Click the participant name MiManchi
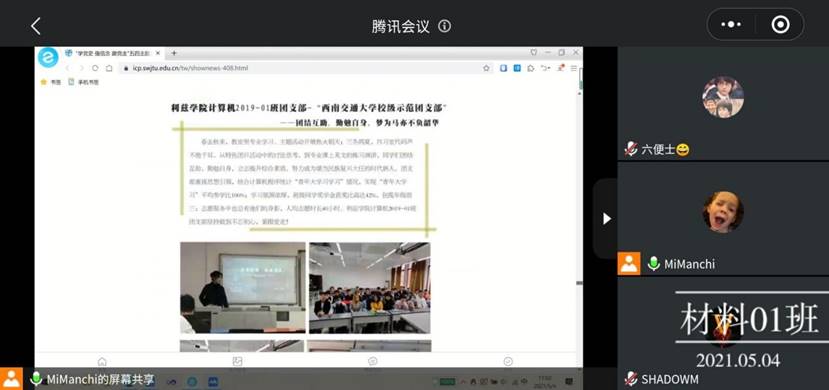This screenshot has width=829, height=390. tap(689, 264)
